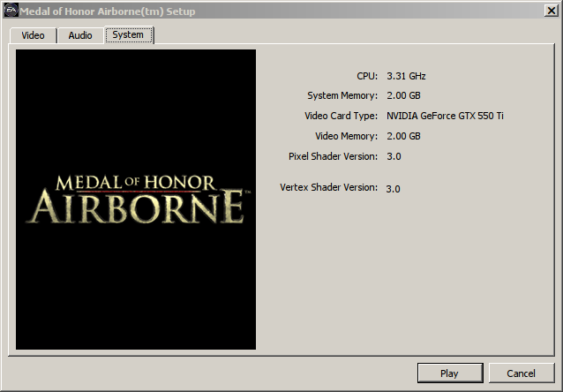The width and height of the screenshot is (563, 392).
Task: Click the Pixel Shader Version label
Action: click(333, 156)
